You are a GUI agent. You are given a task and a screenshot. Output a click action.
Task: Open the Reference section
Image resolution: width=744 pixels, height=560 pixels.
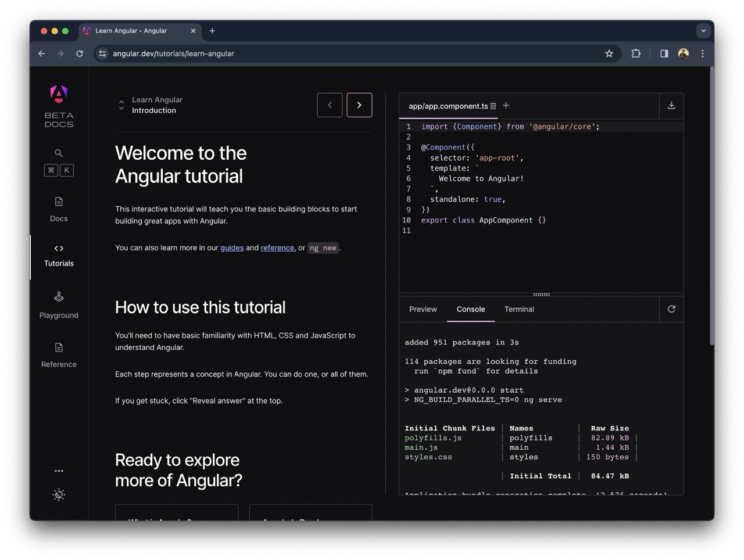[59, 355]
